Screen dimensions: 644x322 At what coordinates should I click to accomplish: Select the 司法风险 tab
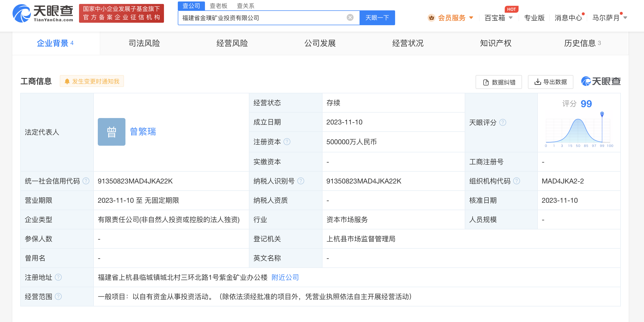click(x=144, y=43)
